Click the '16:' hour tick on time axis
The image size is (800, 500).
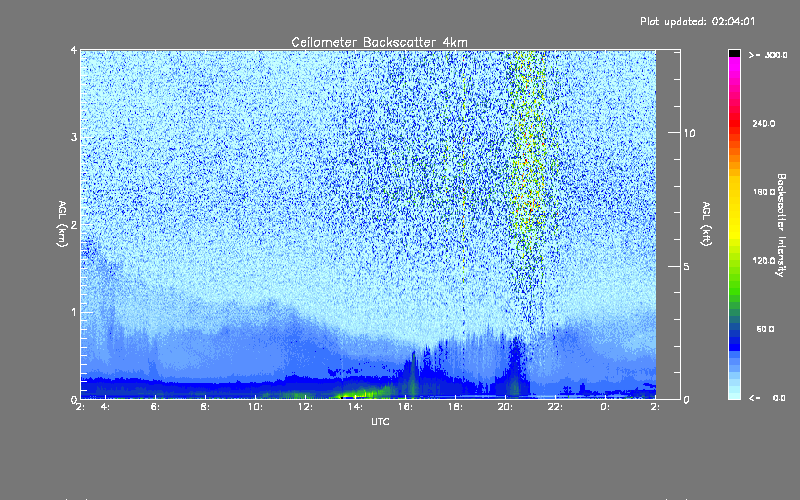point(405,407)
